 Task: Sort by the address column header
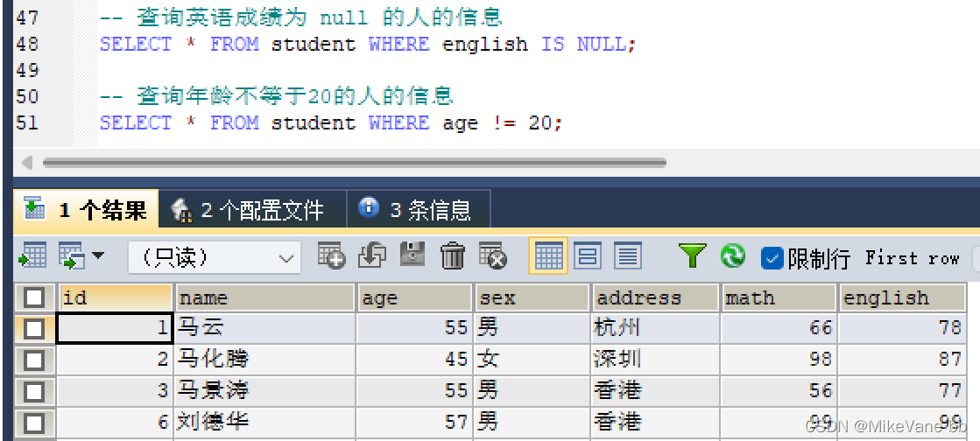click(x=655, y=297)
